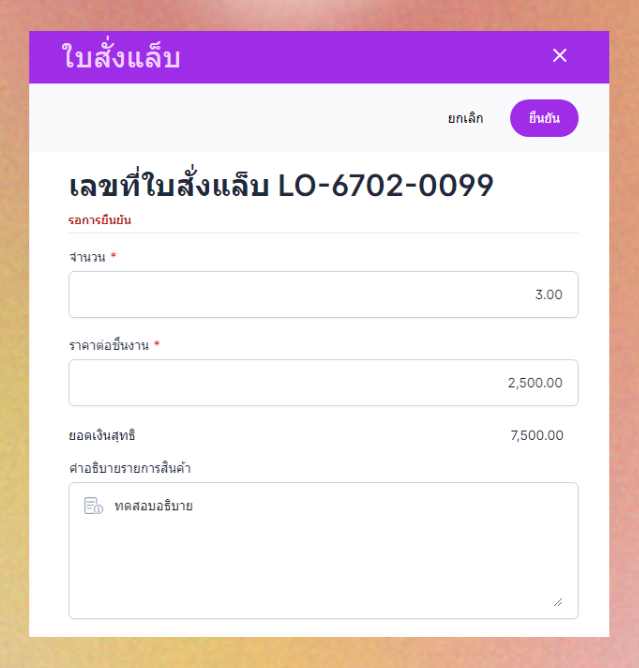Click the ราคาต่อชิ้นงาน field label

(x=109, y=345)
